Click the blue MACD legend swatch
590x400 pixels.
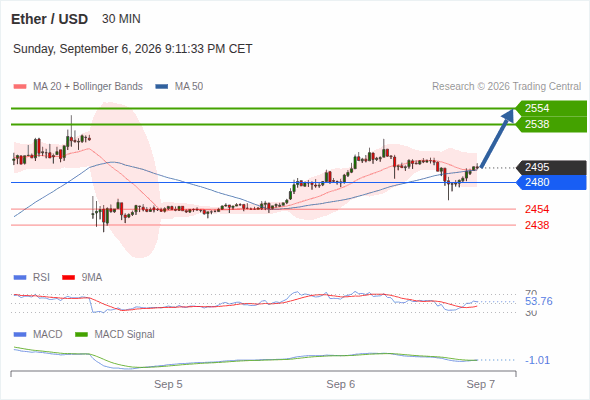click(20, 334)
